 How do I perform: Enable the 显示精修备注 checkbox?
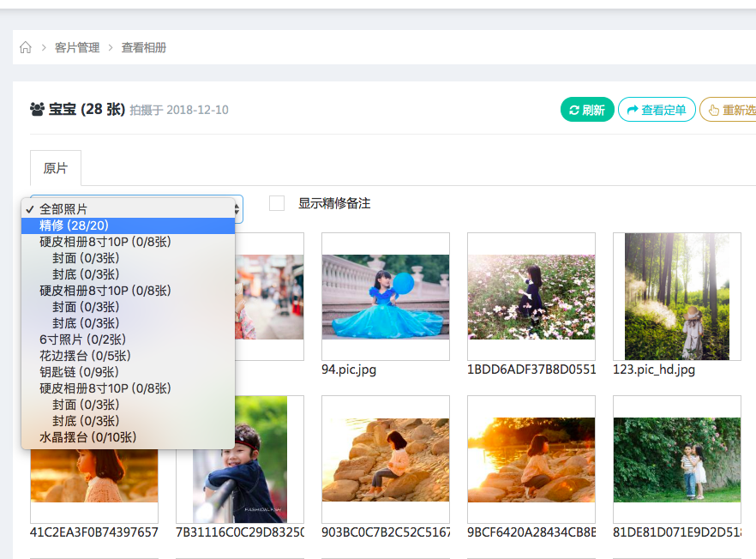coord(277,202)
